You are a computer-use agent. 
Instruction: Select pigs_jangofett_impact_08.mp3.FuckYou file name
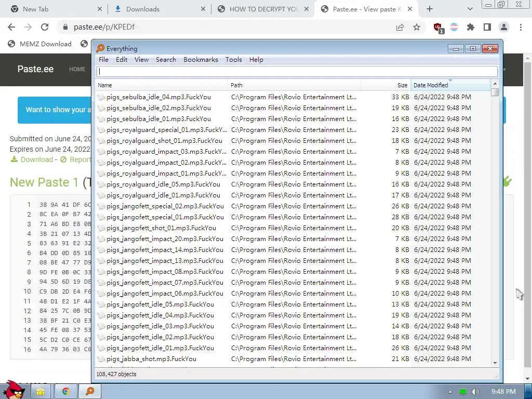[x=165, y=271]
